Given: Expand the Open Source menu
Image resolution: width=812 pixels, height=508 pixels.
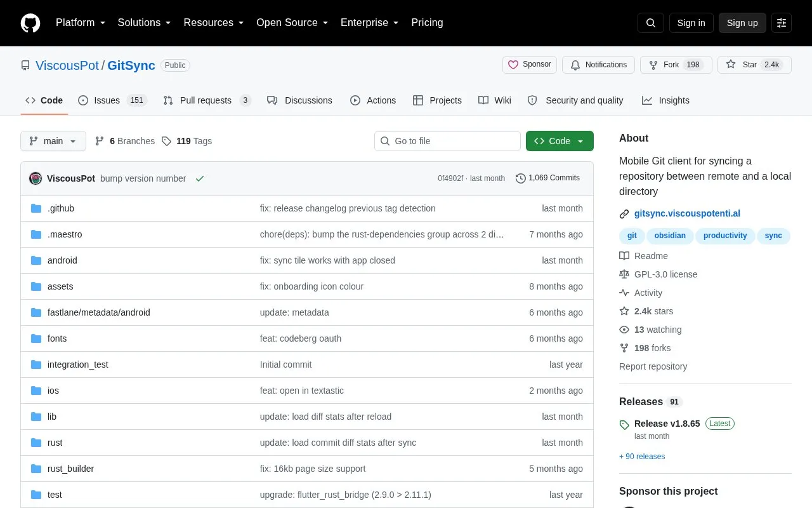Looking at the screenshot, I should 292,23.
